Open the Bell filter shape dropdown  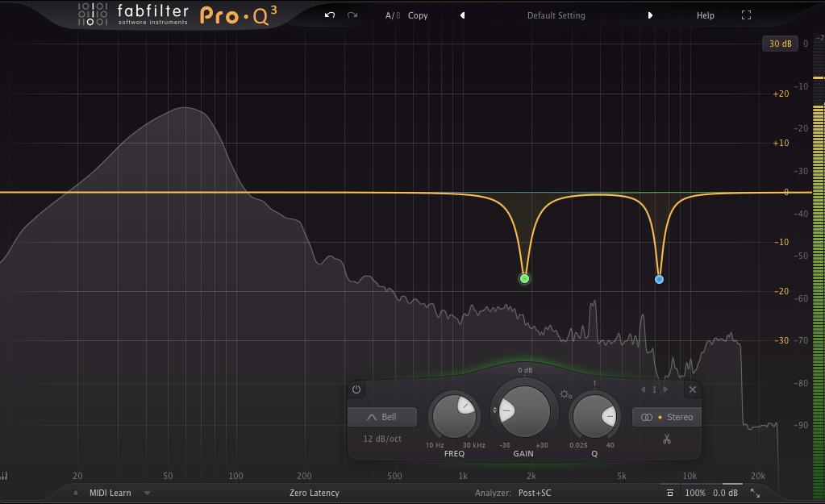point(382,417)
